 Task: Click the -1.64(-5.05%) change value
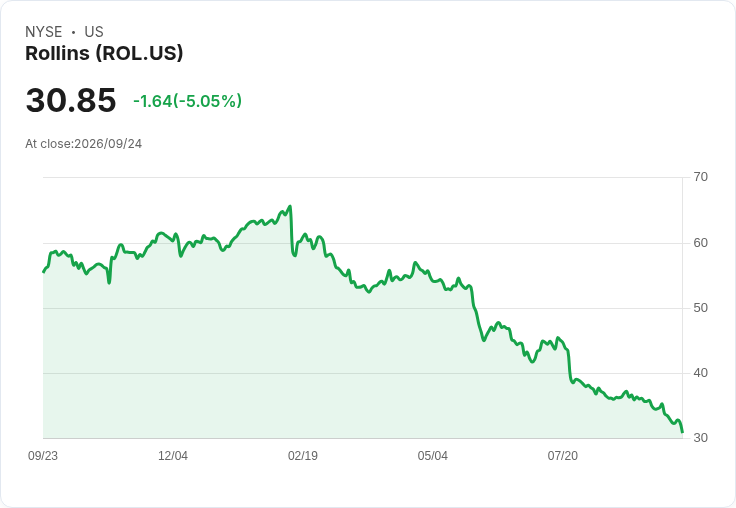click(188, 101)
